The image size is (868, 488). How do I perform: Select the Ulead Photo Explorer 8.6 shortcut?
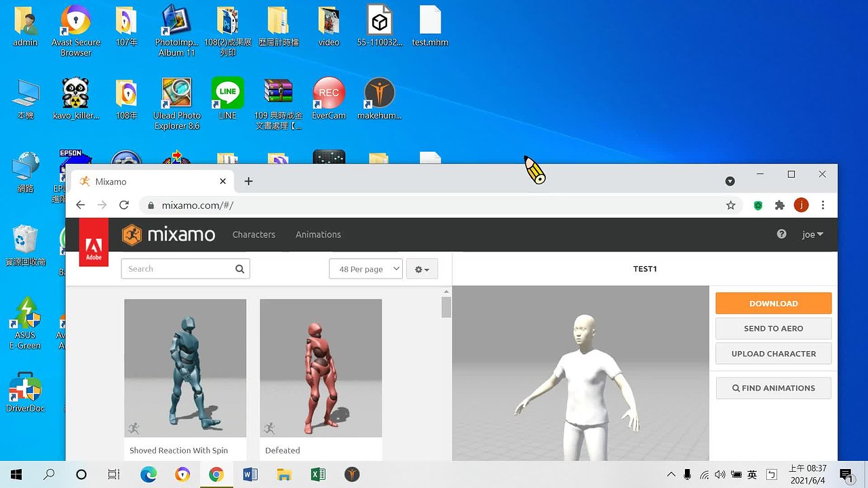coord(177,104)
